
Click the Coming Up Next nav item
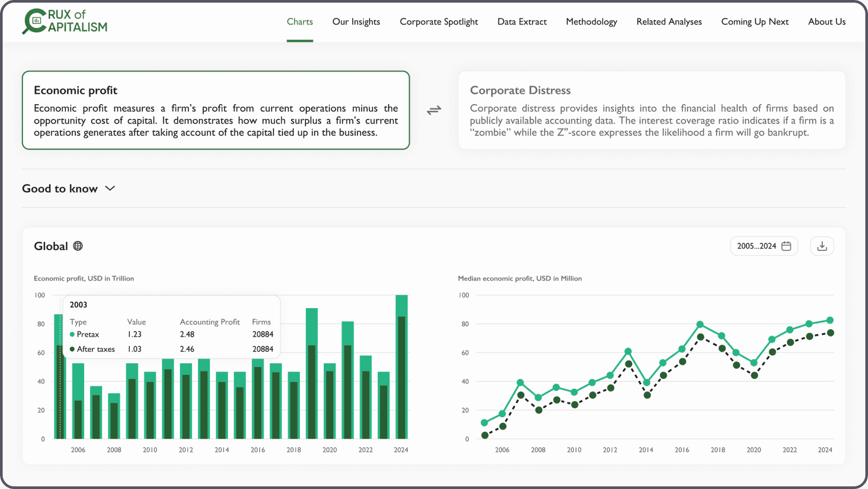pyautogui.click(x=754, y=22)
